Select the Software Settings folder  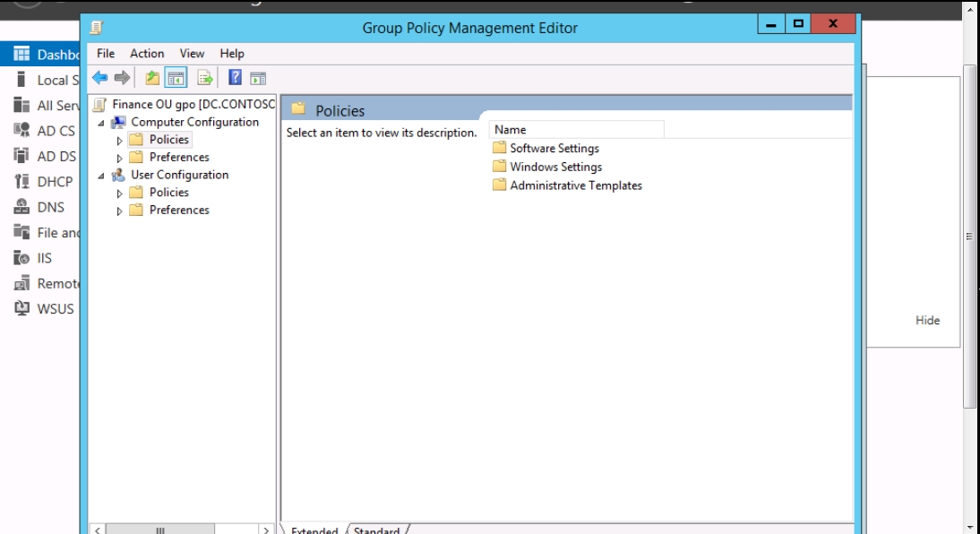click(546, 148)
